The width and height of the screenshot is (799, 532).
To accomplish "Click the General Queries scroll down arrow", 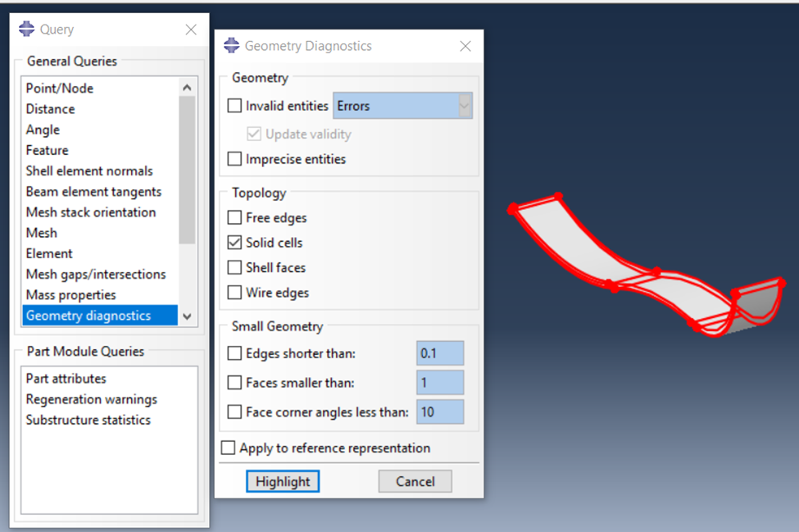I will 187,316.
